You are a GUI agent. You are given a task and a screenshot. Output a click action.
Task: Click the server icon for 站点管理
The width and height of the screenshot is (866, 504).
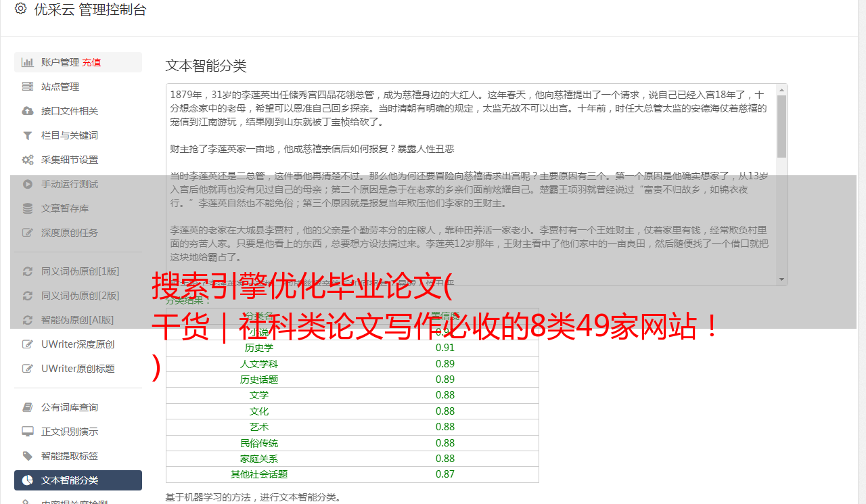(x=28, y=87)
